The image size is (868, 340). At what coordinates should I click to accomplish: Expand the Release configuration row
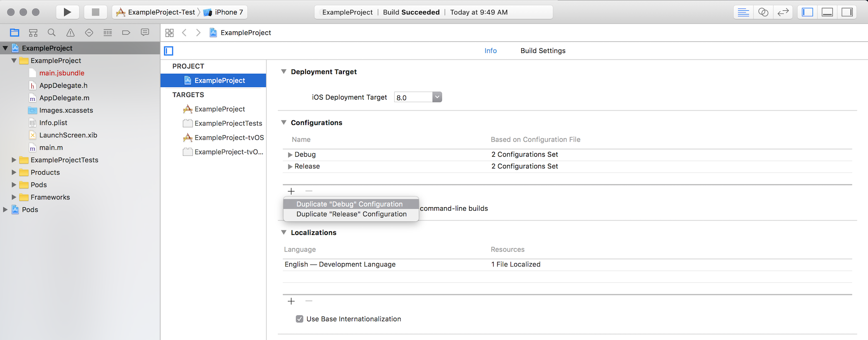tap(290, 167)
